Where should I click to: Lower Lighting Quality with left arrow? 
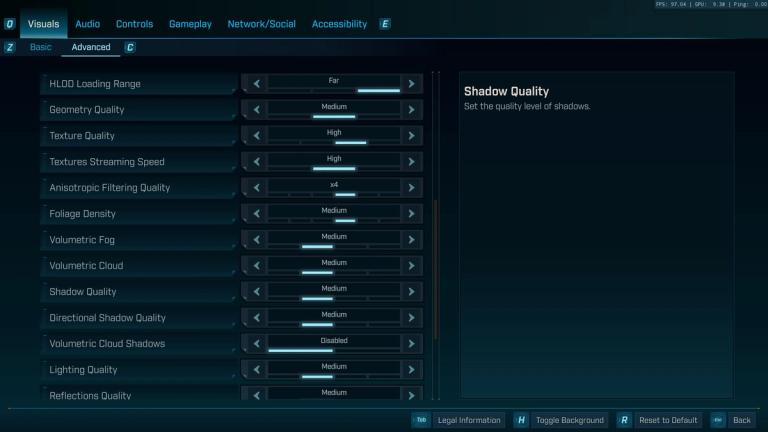point(257,370)
